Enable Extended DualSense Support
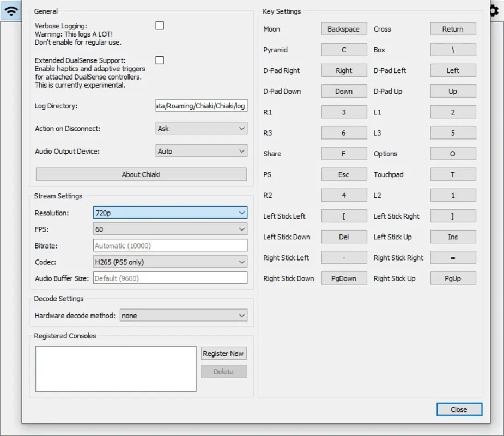504x436 pixels. (159, 60)
